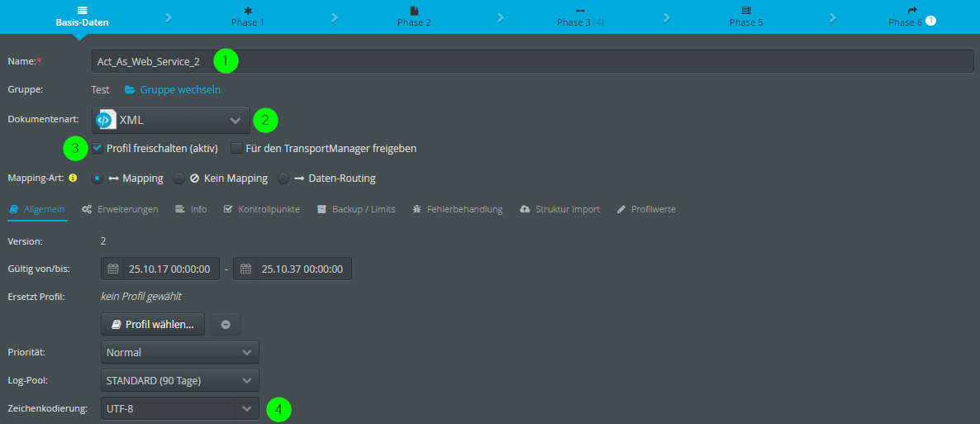Click the kein Profil gewählt text
Screen dimensions: 980x424
click(x=141, y=296)
